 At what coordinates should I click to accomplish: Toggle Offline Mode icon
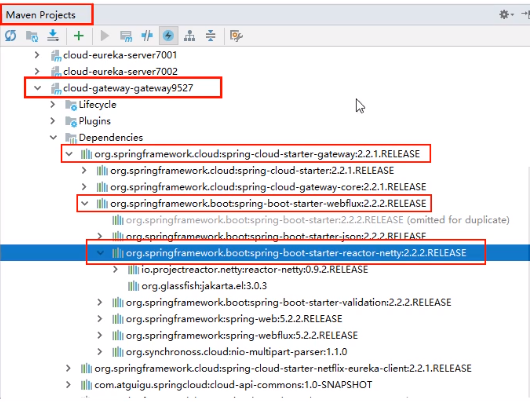pos(147,36)
